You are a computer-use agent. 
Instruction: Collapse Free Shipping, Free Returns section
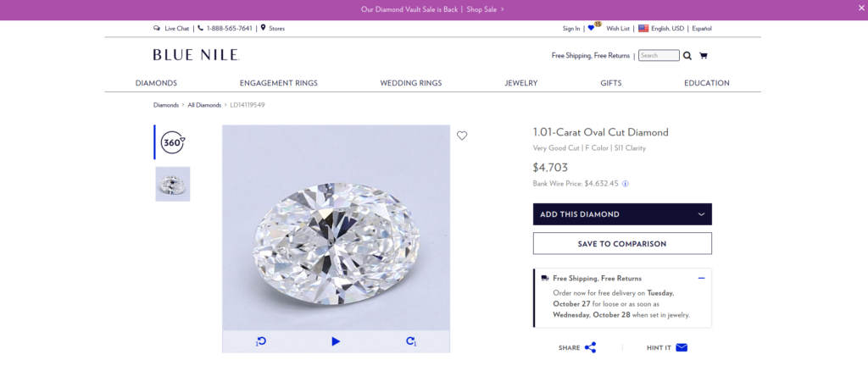pyautogui.click(x=701, y=278)
